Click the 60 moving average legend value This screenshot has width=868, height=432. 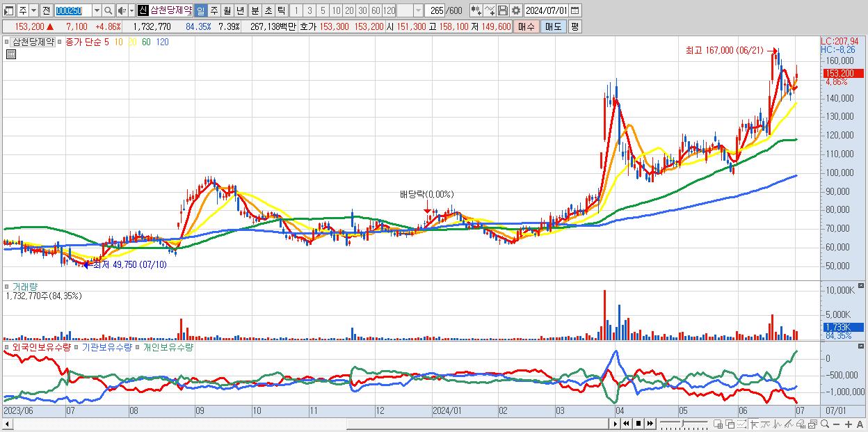(146, 42)
